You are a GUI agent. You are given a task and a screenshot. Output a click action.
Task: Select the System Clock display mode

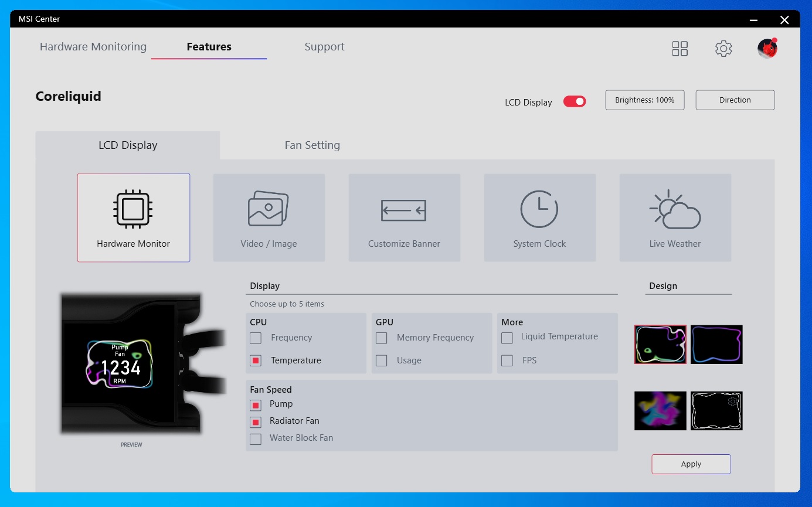click(x=539, y=217)
